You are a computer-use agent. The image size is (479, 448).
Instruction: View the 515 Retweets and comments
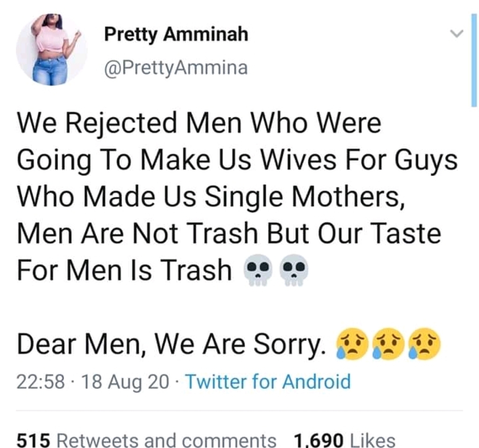(x=146, y=440)
